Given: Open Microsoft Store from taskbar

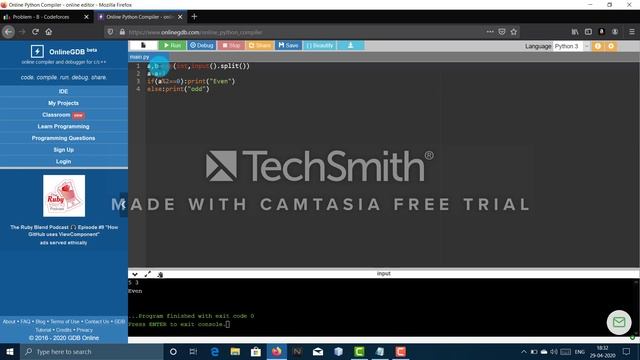Looking at the screenshot, I should pos(256,351).
